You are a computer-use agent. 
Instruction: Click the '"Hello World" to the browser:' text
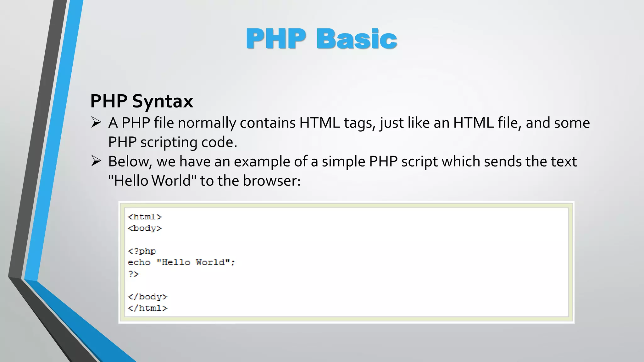click(204, 181)
